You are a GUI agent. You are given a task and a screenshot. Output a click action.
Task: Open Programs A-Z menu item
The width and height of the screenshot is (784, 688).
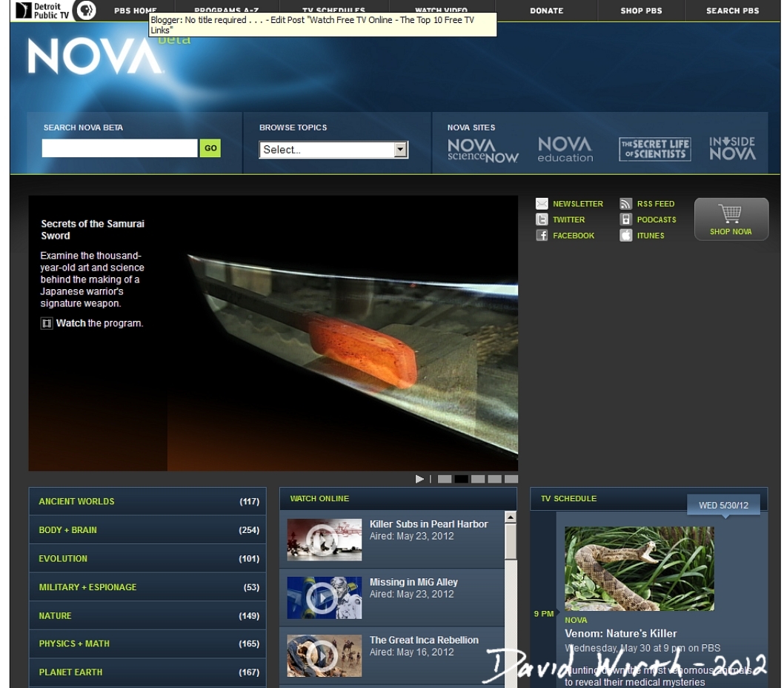(227, 10)
